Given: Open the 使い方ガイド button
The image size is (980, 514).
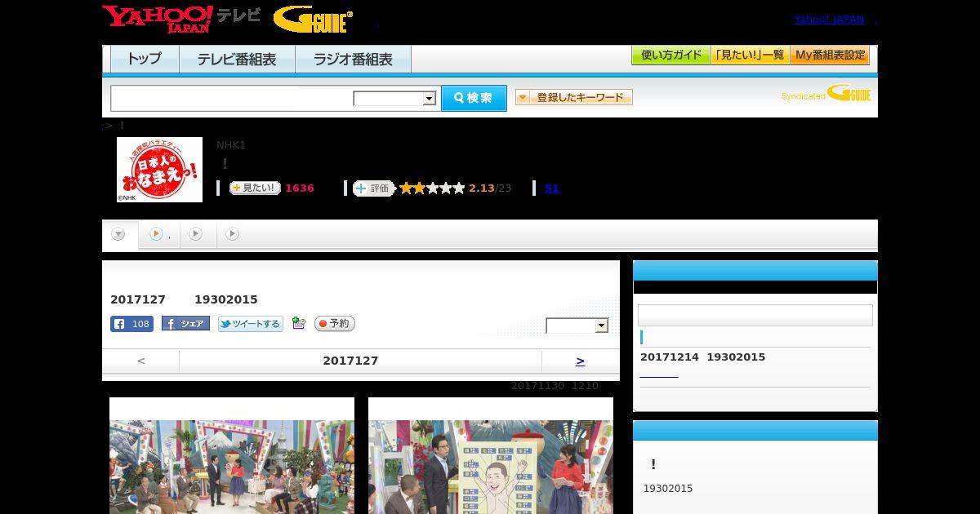Looking at the screenshot, I should [x=670, y=55].
